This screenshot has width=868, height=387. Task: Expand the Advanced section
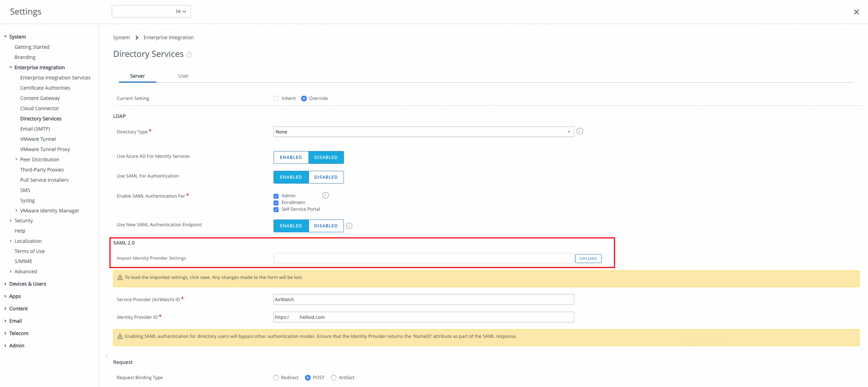[x=11, y=272]
